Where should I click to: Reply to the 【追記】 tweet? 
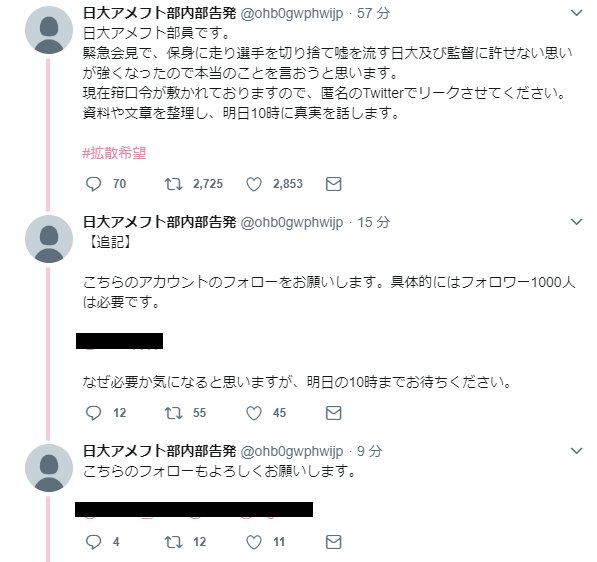point(93,413)
